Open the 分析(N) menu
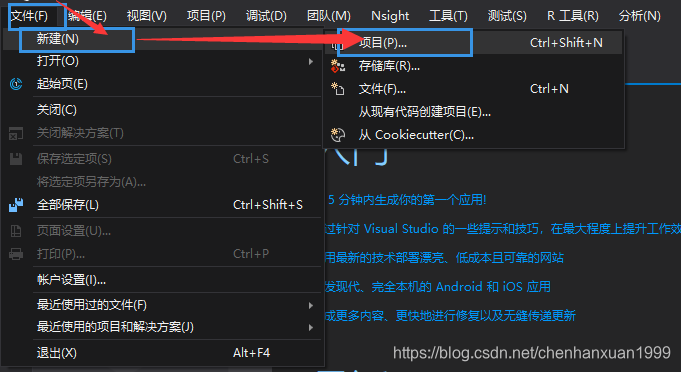 pos(639,16)
